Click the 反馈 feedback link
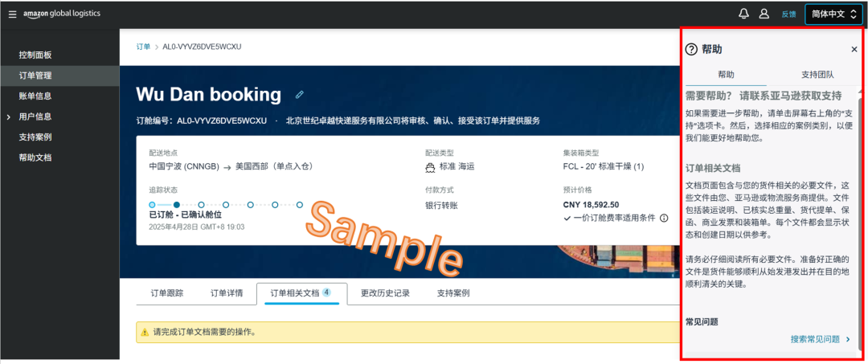The height and width of the screenshot is (364, 868). [x=788, y=14]
